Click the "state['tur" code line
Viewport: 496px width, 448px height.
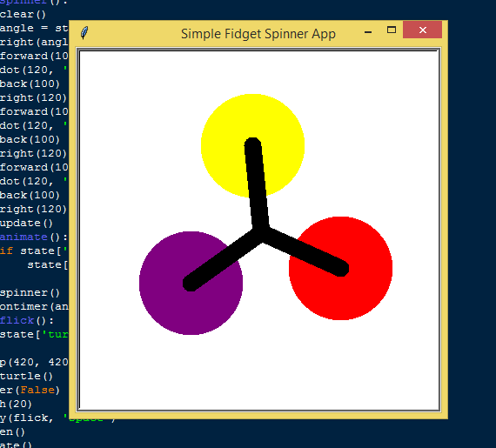34,334
